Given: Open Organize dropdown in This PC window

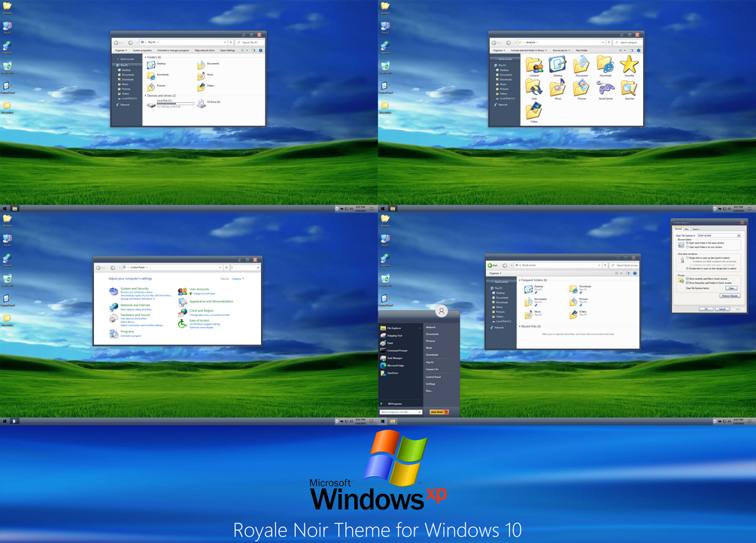Looking at the screenshot, I should coord(120,50).
